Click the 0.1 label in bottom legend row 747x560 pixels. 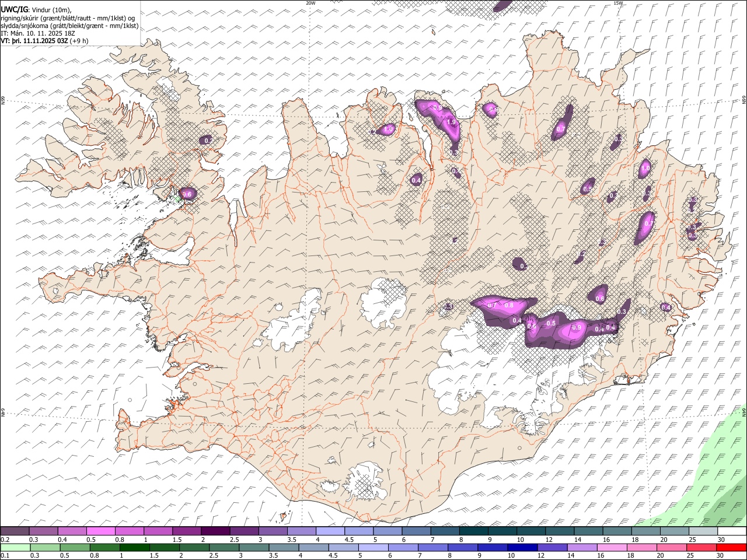tap(5, 556)
